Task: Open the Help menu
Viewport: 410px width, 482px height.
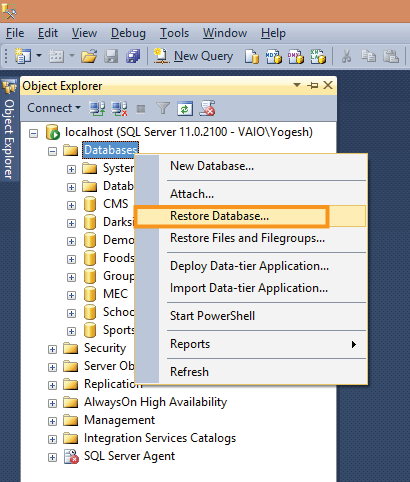Action: 273,33
